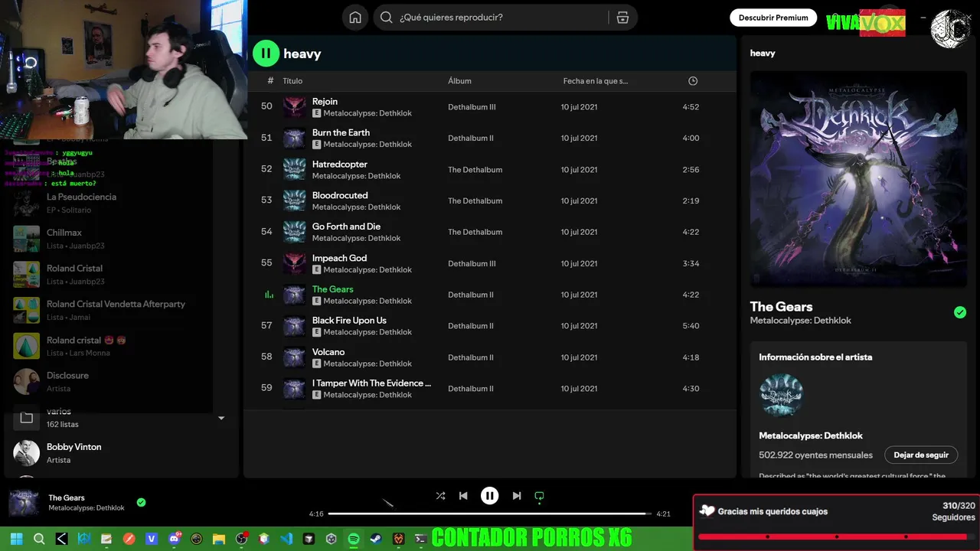980x551 pixels.
Task: Skip to the previous track
Action: pyautogui.click(x=463, y=496)
